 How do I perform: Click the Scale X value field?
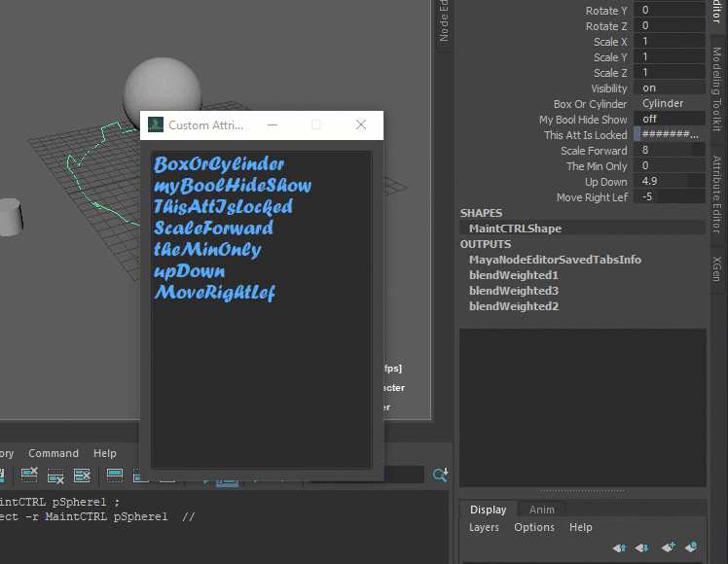(x=670, y=41)
